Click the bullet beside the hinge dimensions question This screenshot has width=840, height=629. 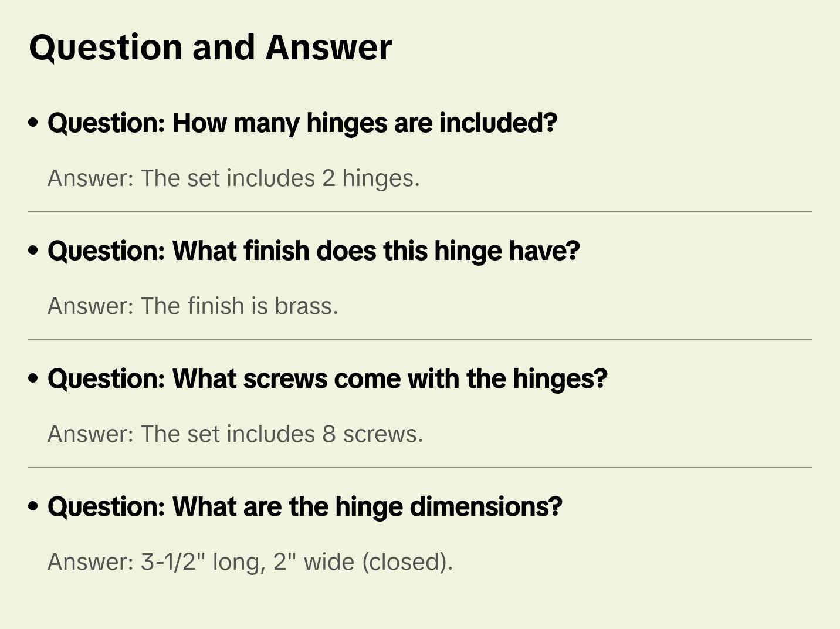click(x=33, y=507)
